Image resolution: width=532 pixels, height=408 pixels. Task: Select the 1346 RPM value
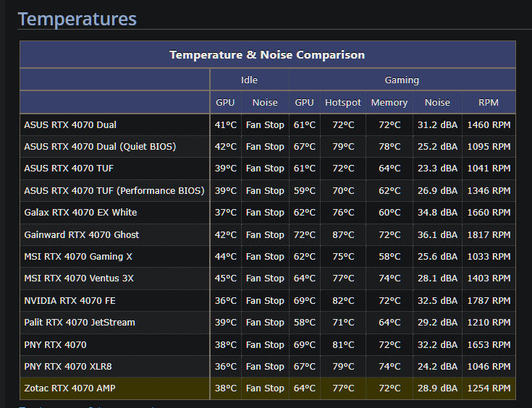click(x=489, y=190)
